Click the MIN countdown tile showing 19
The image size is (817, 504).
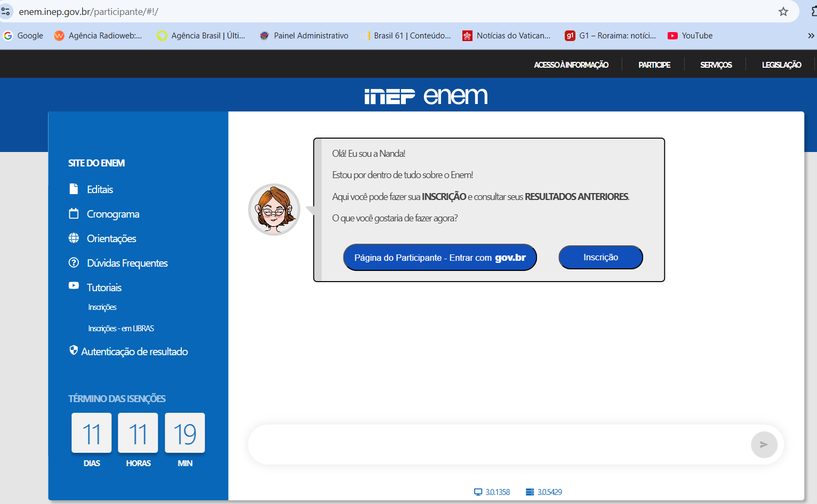pos(185,433)
